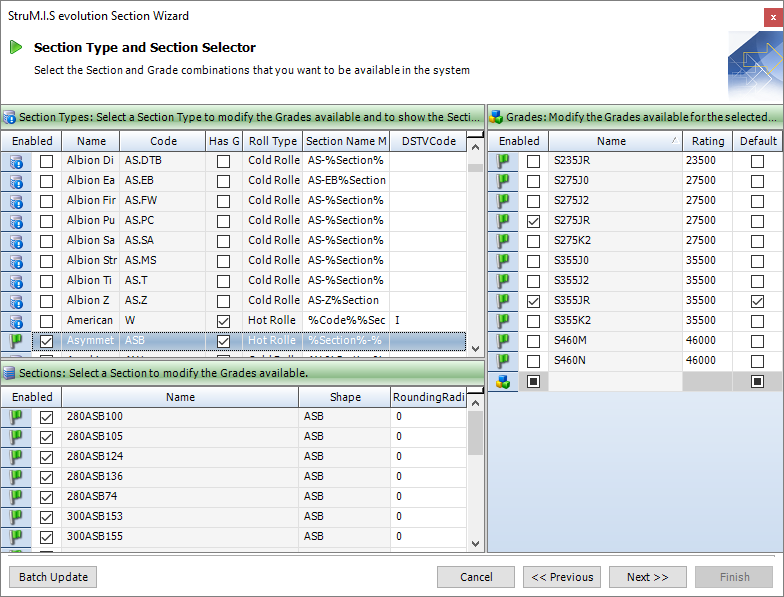Viewport: 784px width, 597px height.
Task: Click the database icon beside Albion Di row
Action: tap(16, 161)
